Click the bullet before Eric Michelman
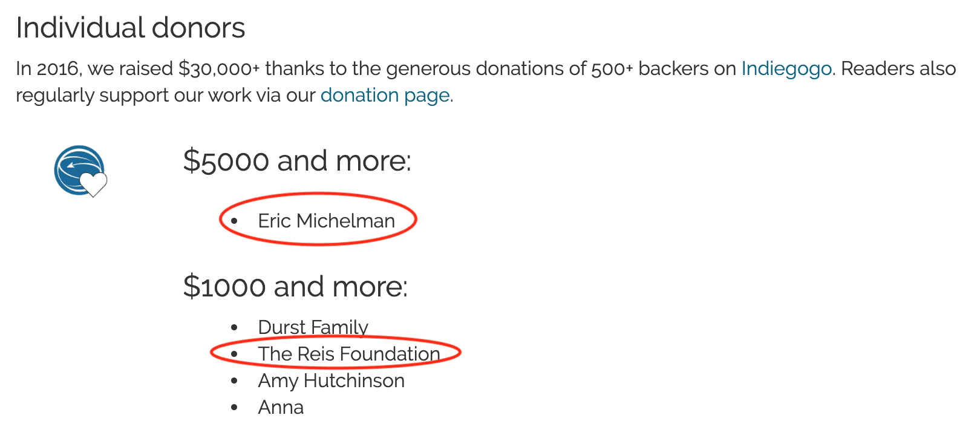The width and height of the screenshot is (980, 438). [234, 221]
